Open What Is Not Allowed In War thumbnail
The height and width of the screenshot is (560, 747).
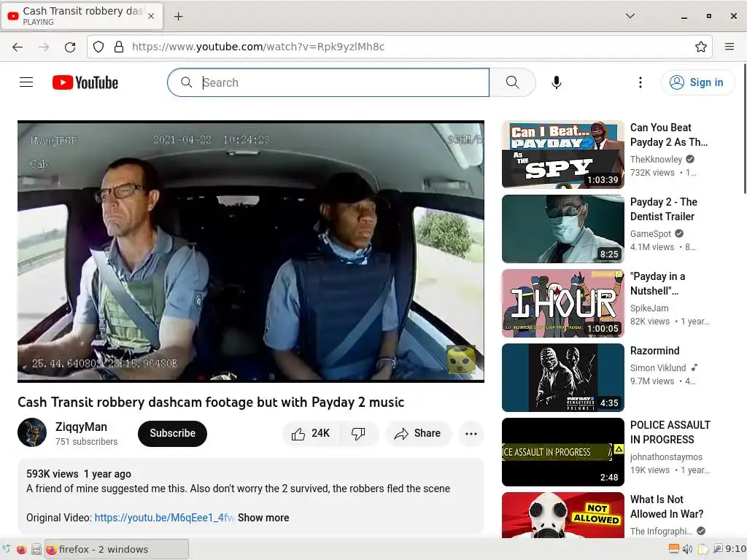562,516
